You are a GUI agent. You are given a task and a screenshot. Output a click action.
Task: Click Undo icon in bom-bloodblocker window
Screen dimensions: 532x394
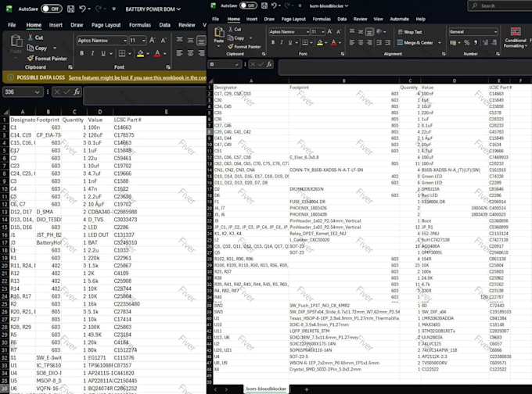click(x=274, y=5)
